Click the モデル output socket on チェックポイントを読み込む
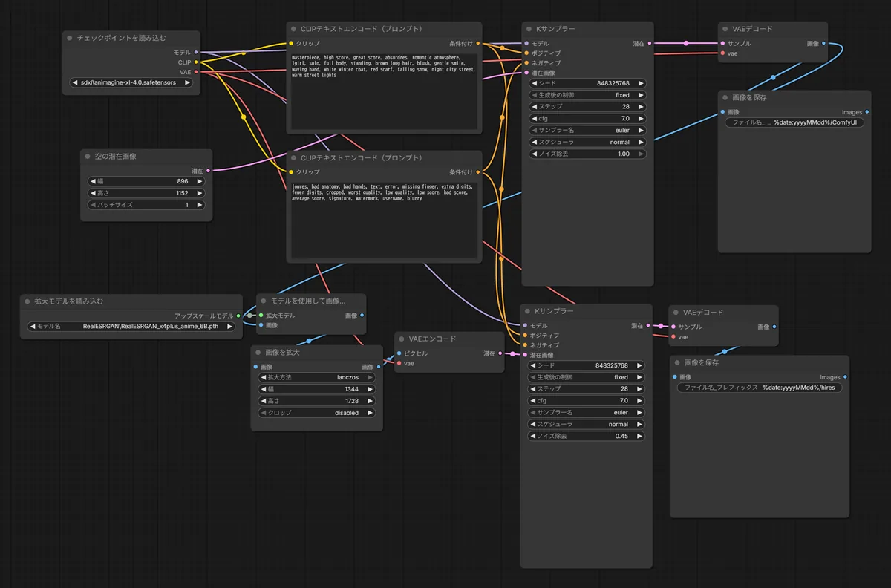The image size is (891, 588). [x=196, y=53]
